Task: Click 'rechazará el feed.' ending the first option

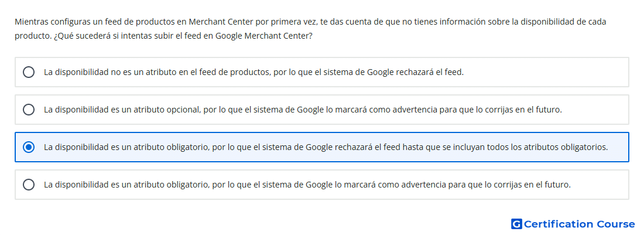Action: tap(431, 72)
